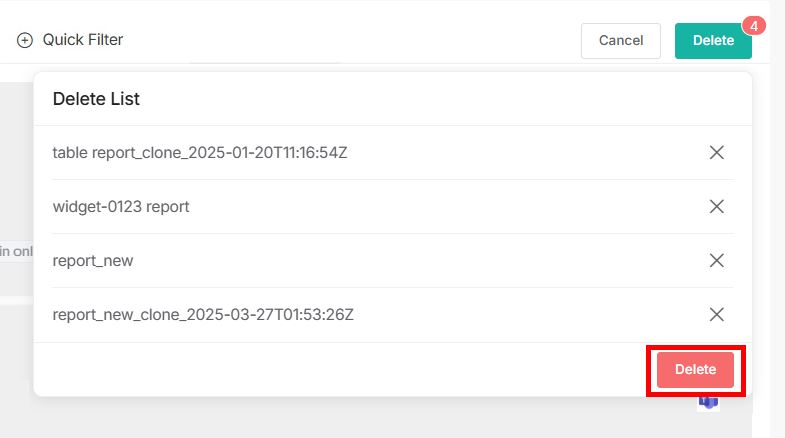785x438 pixels.
Task: Confirm deletion with red Delete button
Action: 695,370
